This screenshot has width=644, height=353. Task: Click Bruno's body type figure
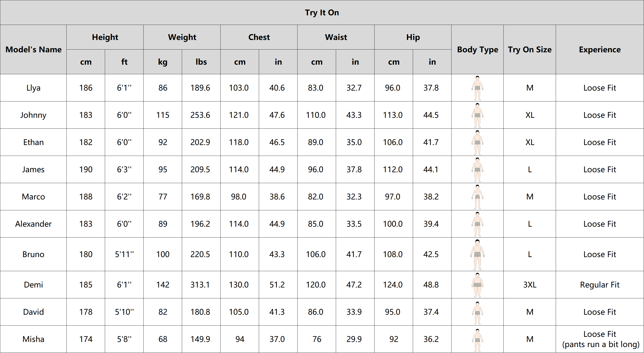tap(477, 255)
